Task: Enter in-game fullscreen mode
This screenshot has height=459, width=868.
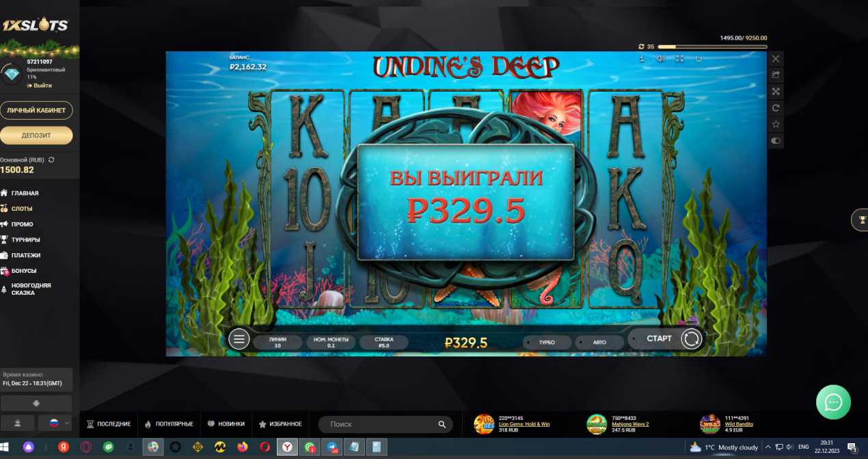Action: (679, 59)
